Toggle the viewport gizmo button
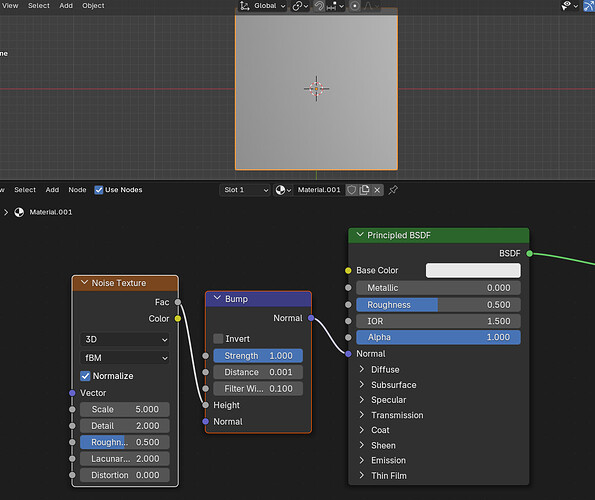This screenshot has height=500, width=595. tap(589, 6)
